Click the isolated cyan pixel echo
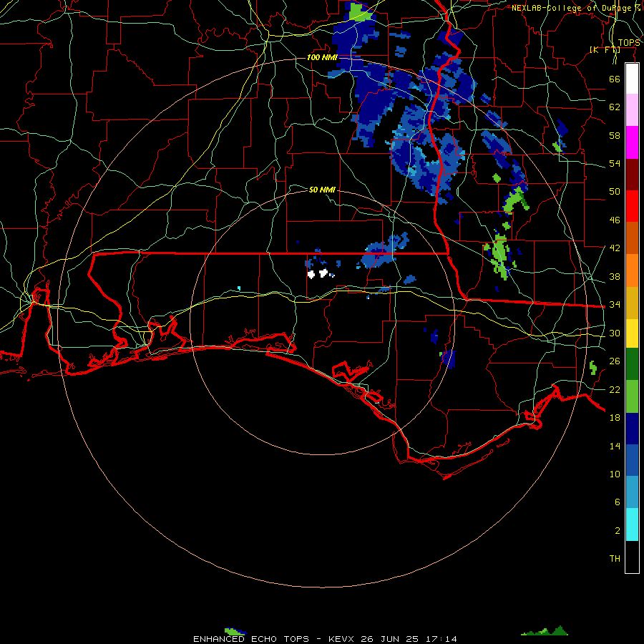This screenshot has width=644, height=644. click(x=239, y=288)
